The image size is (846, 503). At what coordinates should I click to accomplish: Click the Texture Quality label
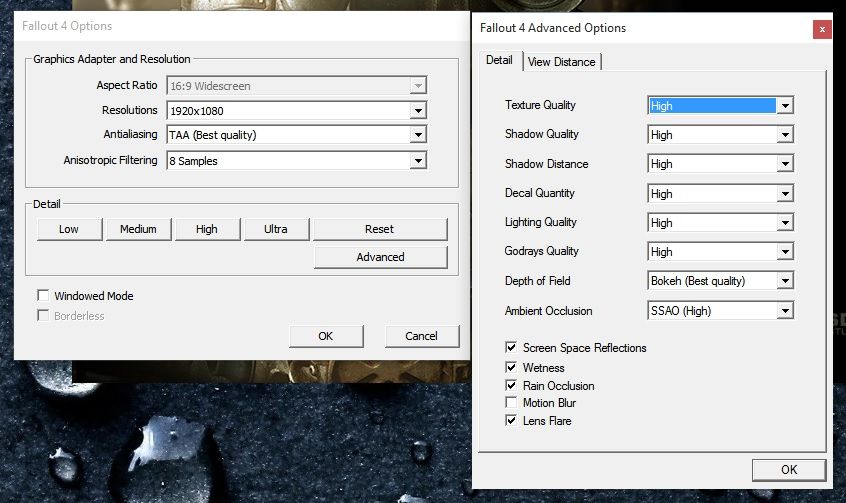point(540,105)
